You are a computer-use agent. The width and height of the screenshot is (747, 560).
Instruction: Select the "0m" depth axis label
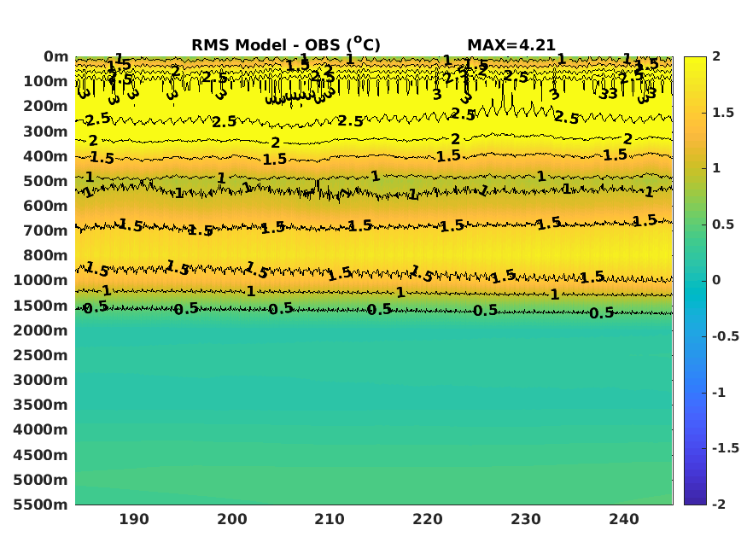tap(56, 56)
